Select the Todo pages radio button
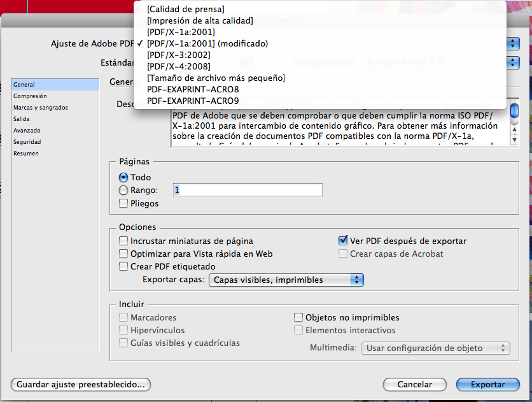This screenshot has height=402, width=532. click(x=123, y=178)
